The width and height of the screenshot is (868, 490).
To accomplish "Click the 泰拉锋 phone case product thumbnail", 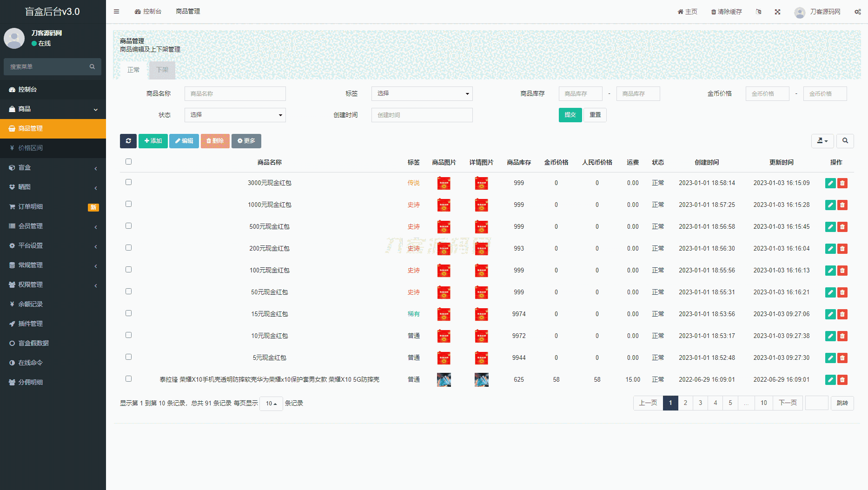I will (x=444, y=380).
